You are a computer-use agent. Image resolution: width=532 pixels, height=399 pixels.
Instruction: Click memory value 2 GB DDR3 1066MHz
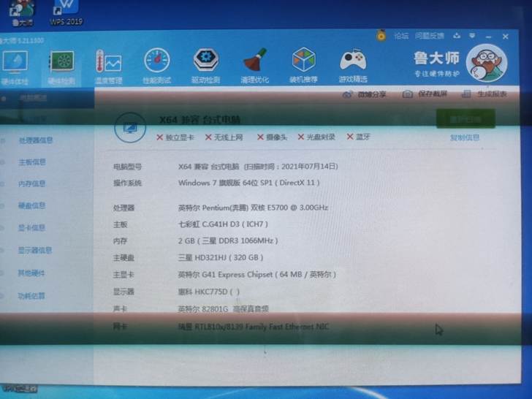pyautogui.click(x=228, y=241)
